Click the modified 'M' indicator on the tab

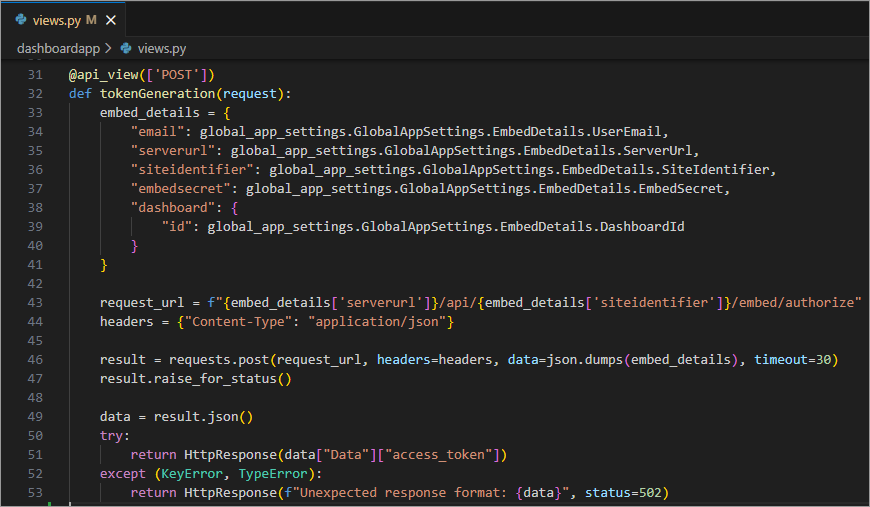tap(91, 20)
